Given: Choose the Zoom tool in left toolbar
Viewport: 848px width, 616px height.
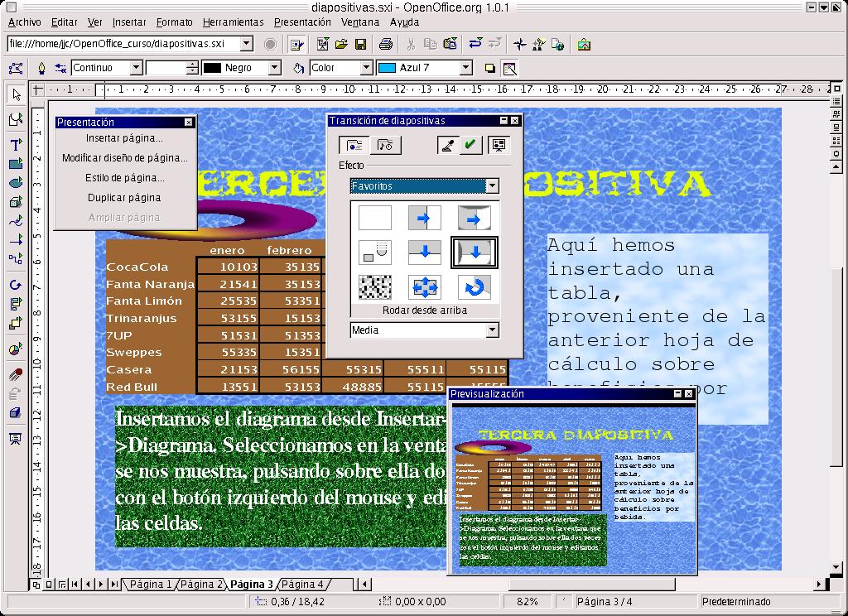Looking at the screenshot, I should (16, 119).
